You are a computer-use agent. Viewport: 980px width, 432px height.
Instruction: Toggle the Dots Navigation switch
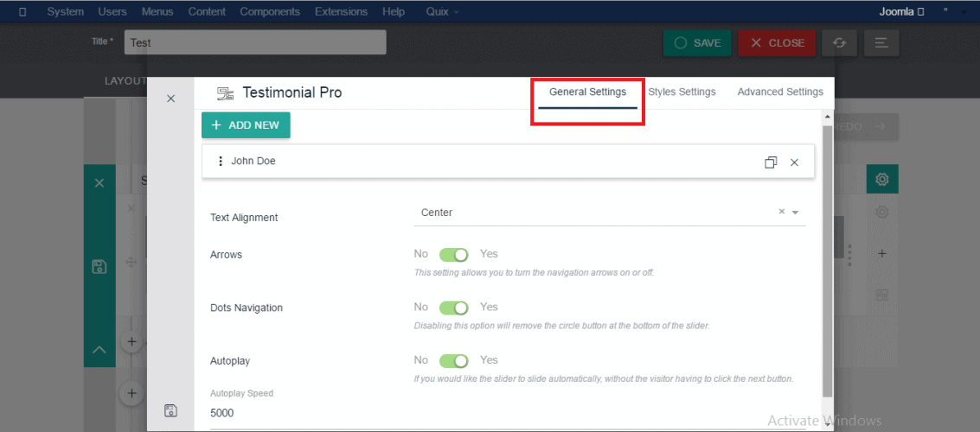[454, 308]
